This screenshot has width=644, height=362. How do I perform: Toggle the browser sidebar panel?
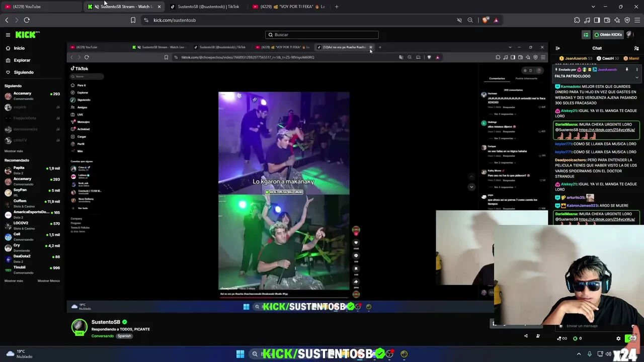pyautogui.click(x=597, y=20)
